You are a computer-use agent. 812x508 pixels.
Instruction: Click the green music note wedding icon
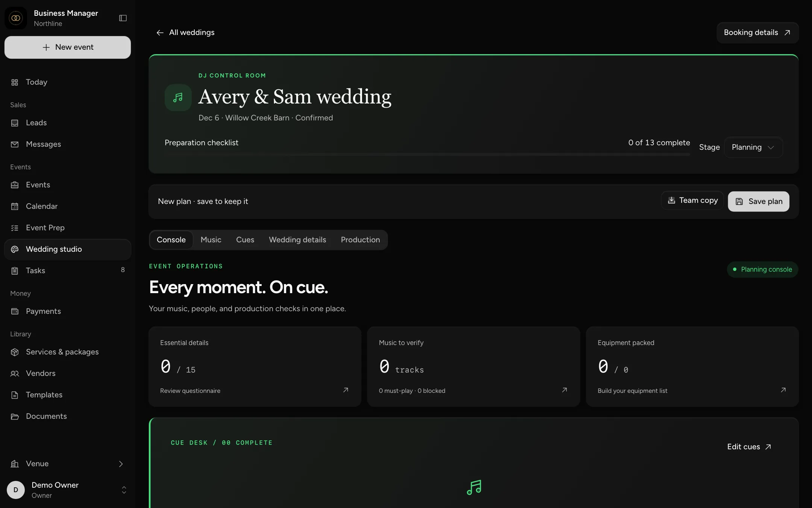click(x=178, y=97)
